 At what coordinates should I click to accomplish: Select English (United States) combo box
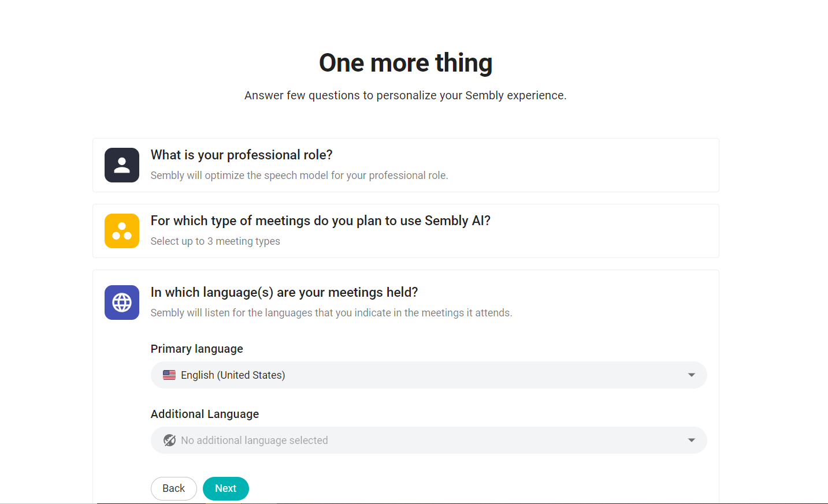(429, 375)
